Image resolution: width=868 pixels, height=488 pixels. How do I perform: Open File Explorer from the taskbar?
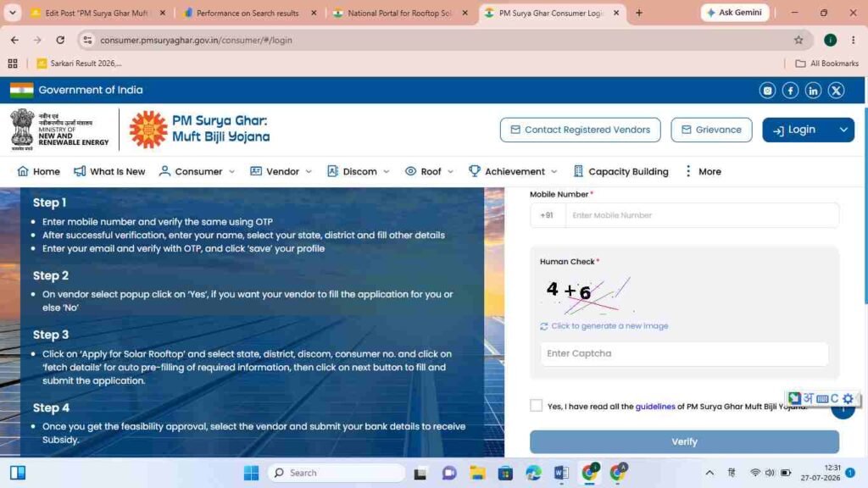click(477, 473)
